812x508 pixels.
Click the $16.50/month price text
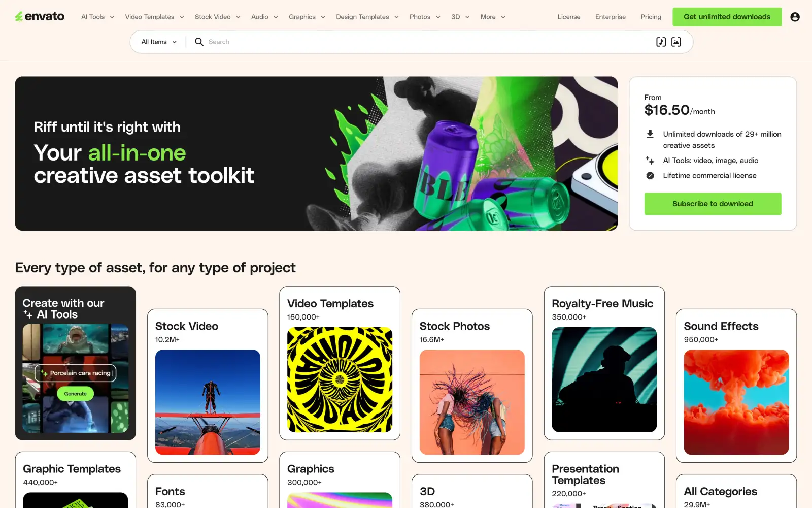680,110
